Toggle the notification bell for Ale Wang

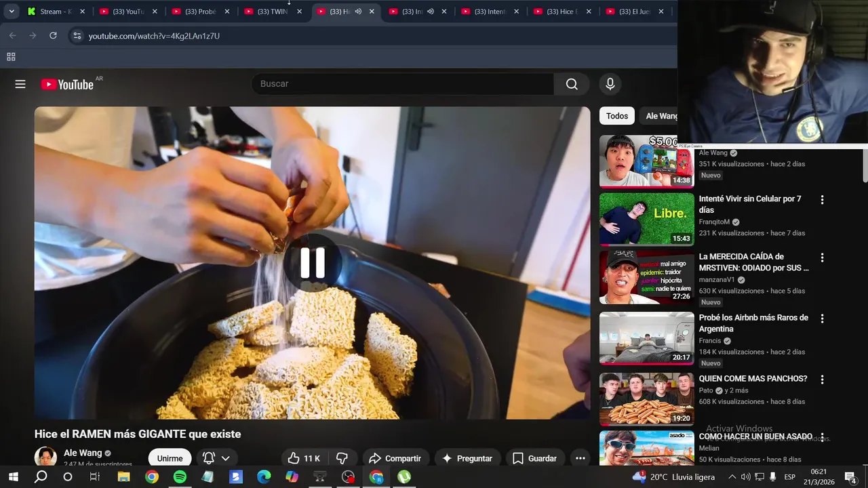209,458
